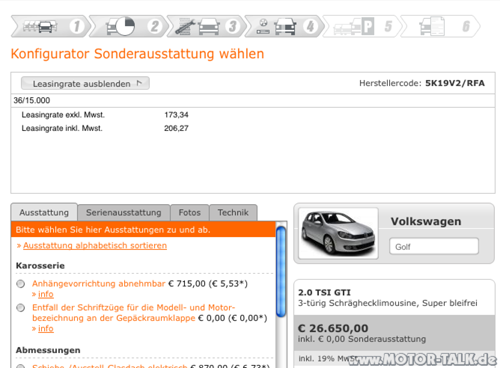The image size is (500, 368).
Task: Switch to the Technik tab
Action: (233, 213)
